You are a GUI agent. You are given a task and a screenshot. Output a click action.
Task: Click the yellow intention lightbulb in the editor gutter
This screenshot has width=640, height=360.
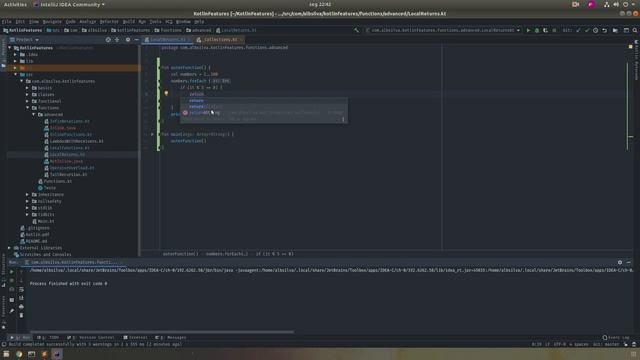tap(166, 94)
